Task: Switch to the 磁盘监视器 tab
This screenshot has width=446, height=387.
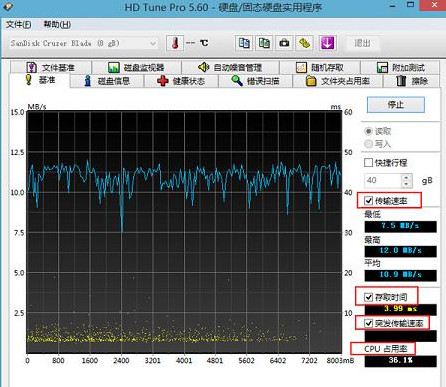Action: 136,67
